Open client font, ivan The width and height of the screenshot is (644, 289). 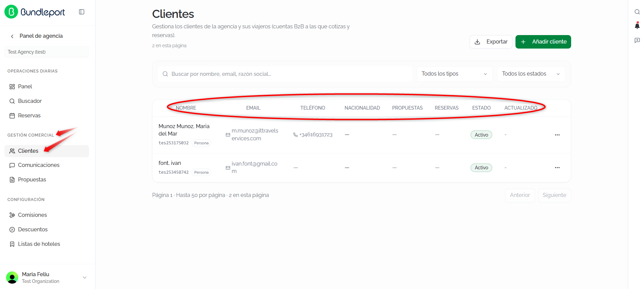tap(170, 163)
